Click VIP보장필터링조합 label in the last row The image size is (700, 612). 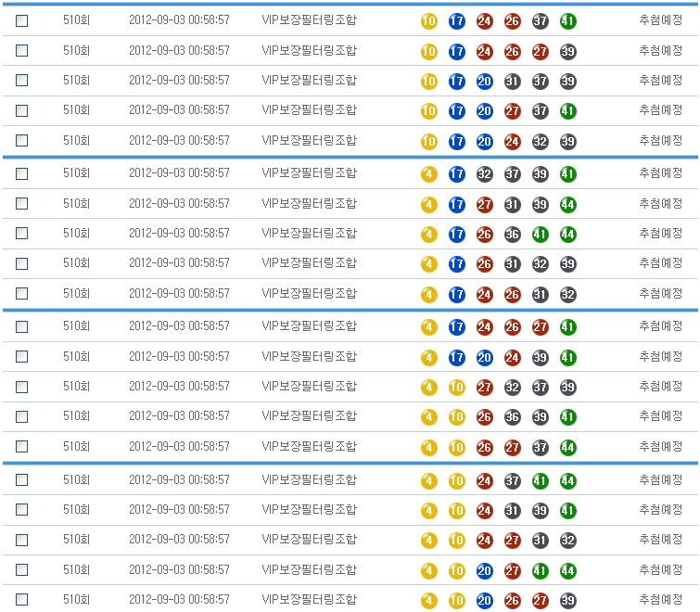click(309, 599)
